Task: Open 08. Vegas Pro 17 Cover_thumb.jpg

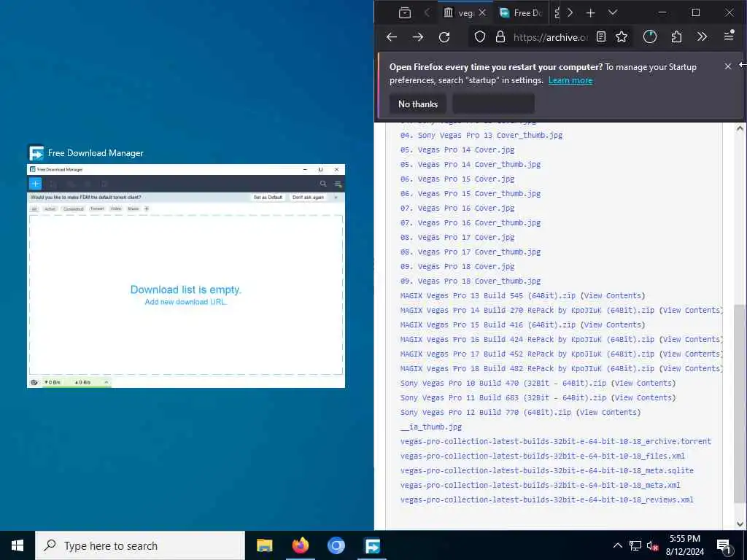Action: click(471, 252)
